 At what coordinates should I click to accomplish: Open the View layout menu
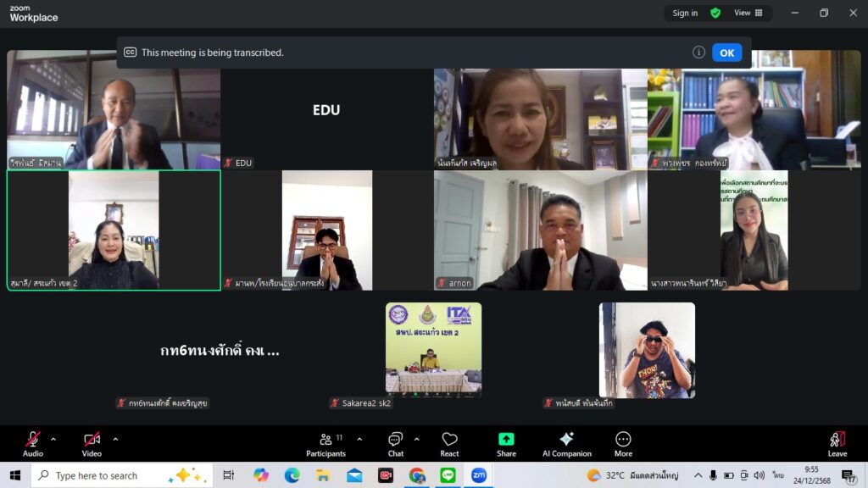pos(748,13)
